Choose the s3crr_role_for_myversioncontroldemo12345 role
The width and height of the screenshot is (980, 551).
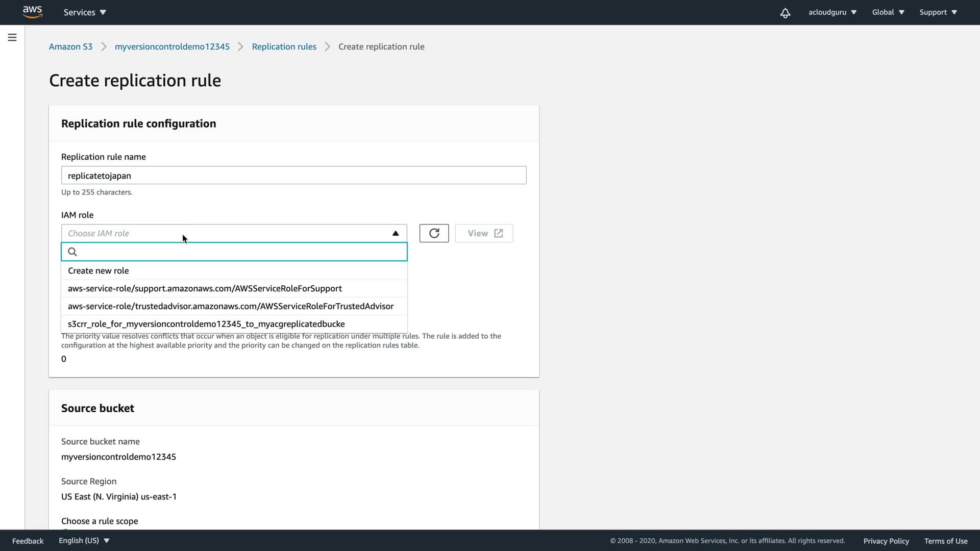[206, 324]
